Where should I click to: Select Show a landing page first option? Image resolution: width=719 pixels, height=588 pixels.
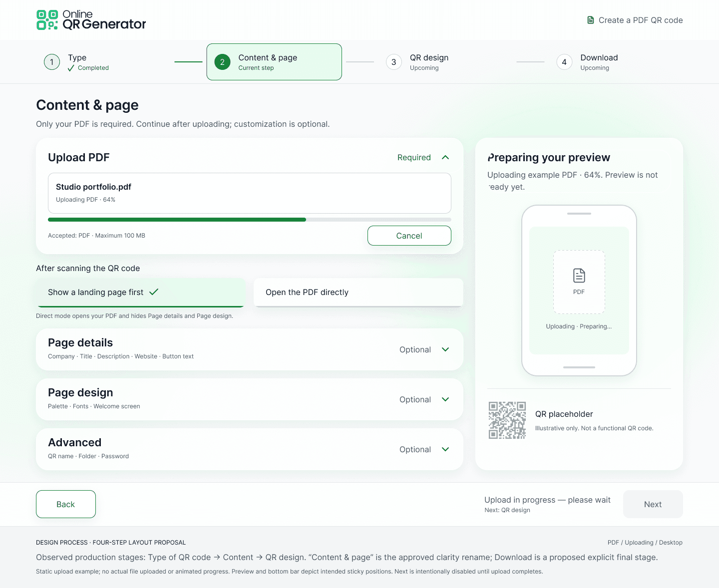pyautogui.click(x=140, y=293)
